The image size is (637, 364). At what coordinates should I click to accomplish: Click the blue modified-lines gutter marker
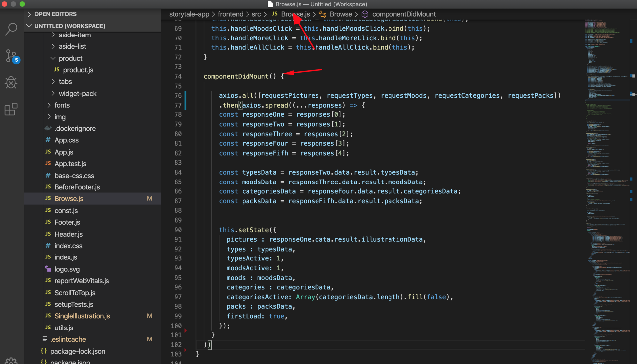point(186,100)
